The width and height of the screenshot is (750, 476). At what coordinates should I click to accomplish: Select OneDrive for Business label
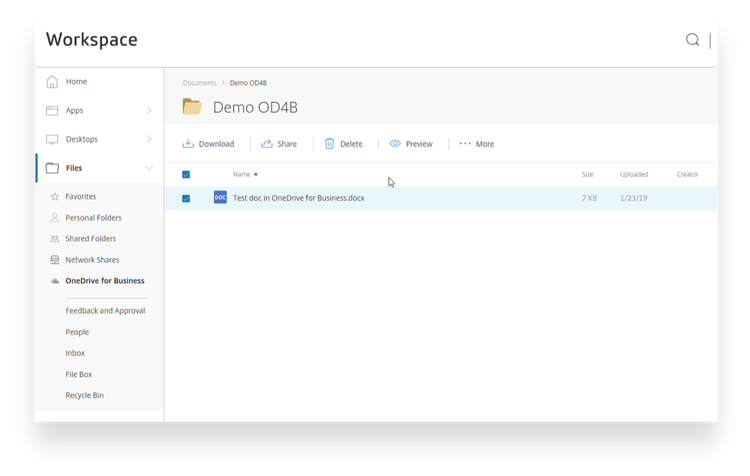[x=105, y=281]
